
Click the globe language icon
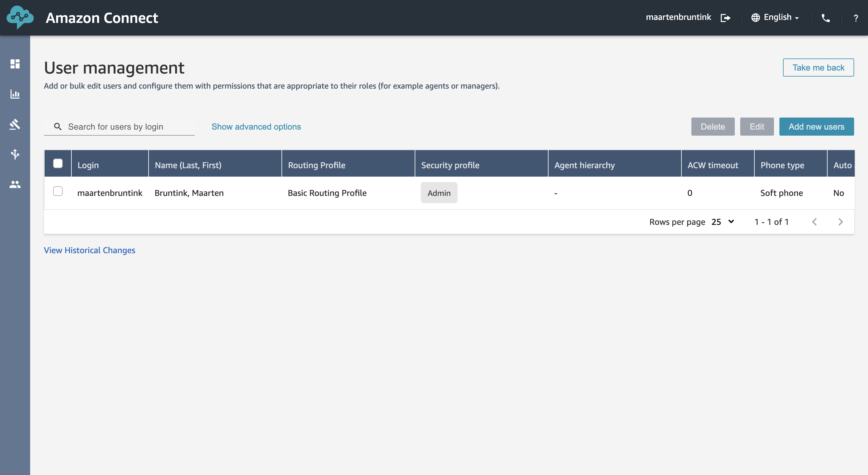(x=755, y=17)
